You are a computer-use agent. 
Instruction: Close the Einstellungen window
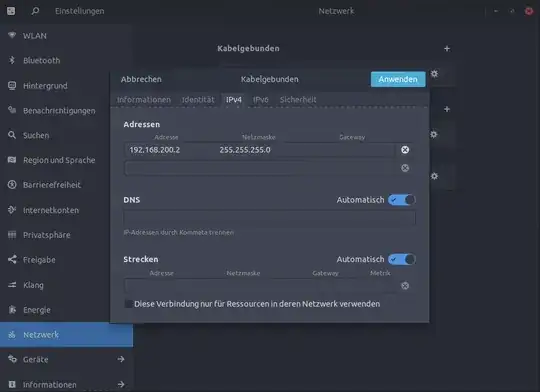(x=529, y=11)
